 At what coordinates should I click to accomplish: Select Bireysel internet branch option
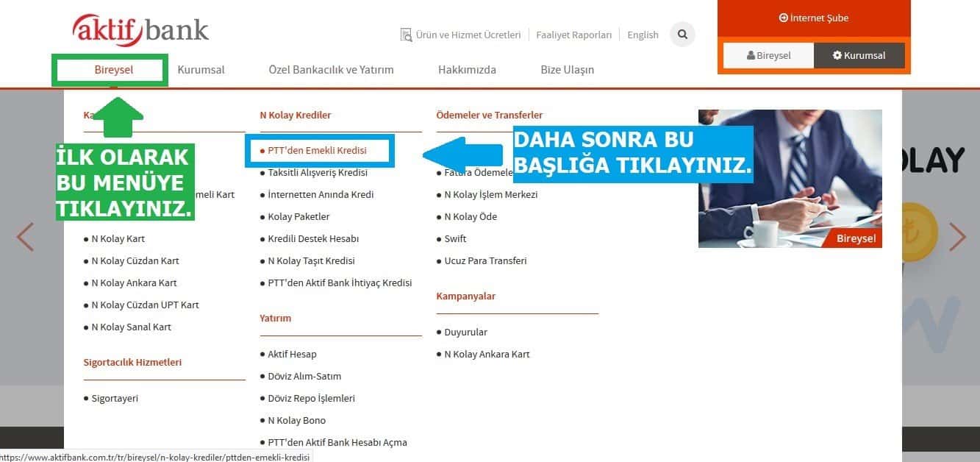[768, 55]
